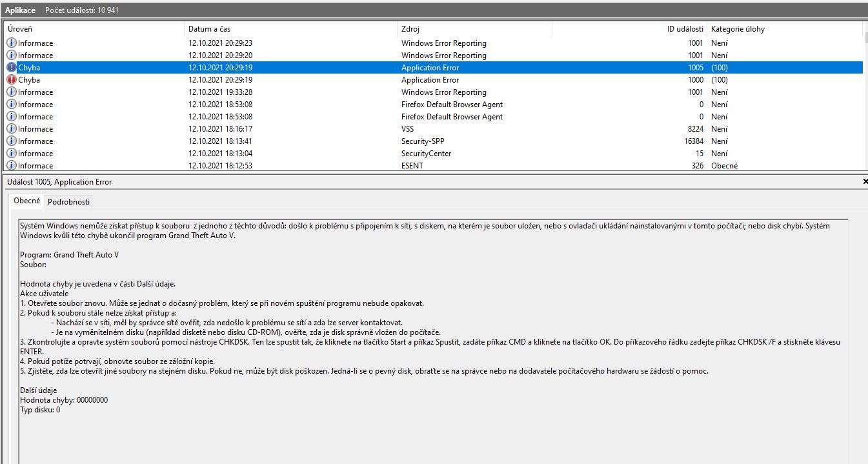Click info icon of 18:53:08 ID 0 first row

click(12, 105)
